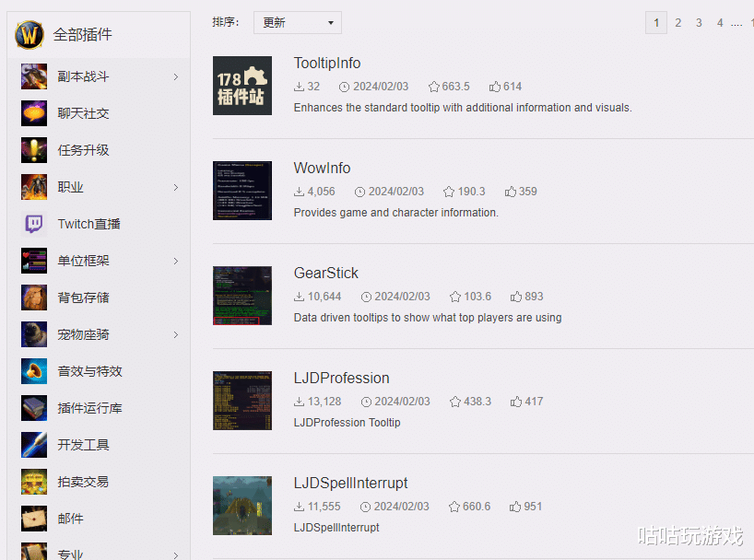The image size is (754, 560).
Task: Click the WowInfo screenshot thumbnail
Action: [x=242, y=191]
